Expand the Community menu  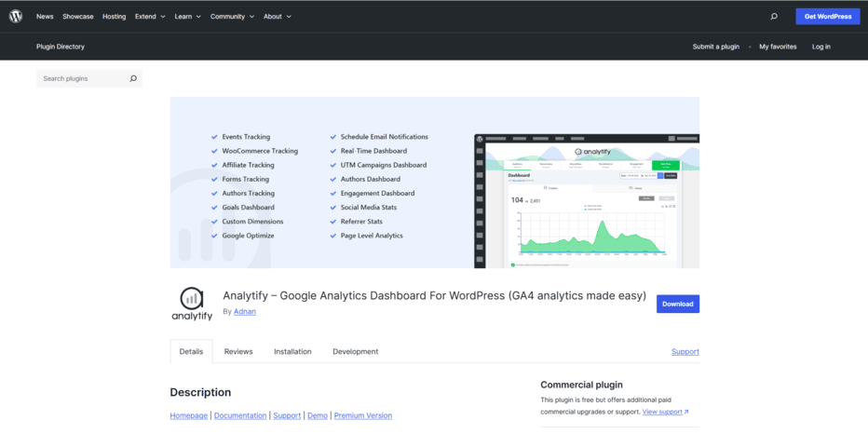pos(232,17)
